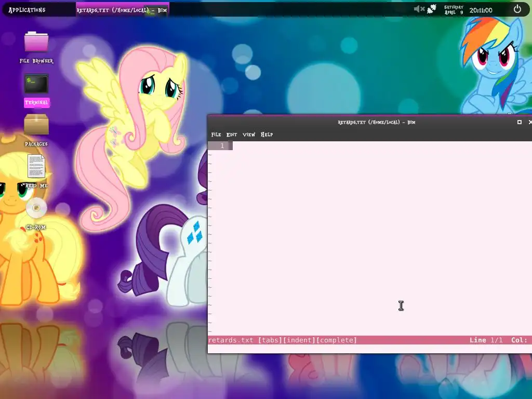This screenshot has width=532, height=399.
Task: Click the network status tray icon
Action: click(432, 9)
